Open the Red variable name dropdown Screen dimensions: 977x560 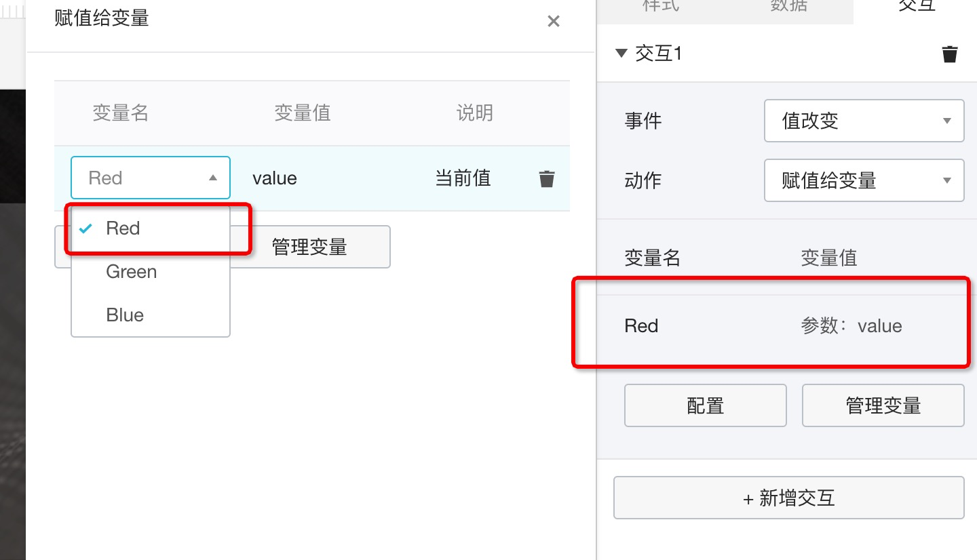click(x=151, y=178)
